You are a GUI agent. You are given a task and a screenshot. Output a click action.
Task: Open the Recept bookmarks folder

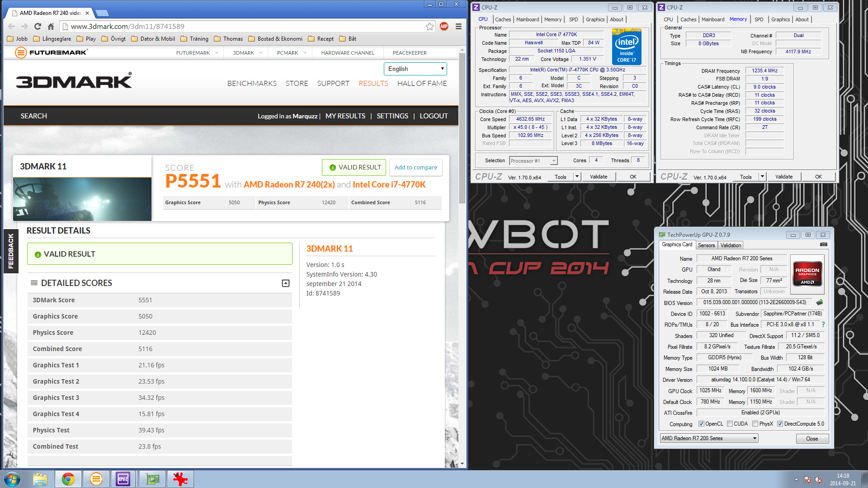(321, 39)
